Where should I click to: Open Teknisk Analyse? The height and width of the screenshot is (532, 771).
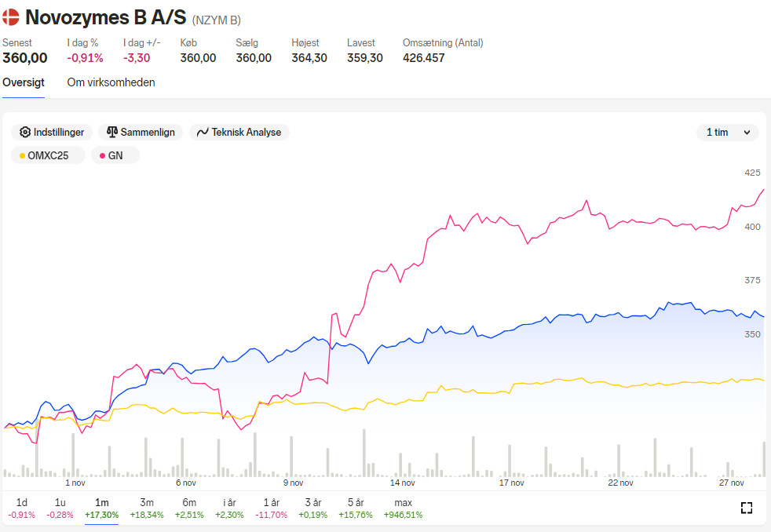coord(239,132)
